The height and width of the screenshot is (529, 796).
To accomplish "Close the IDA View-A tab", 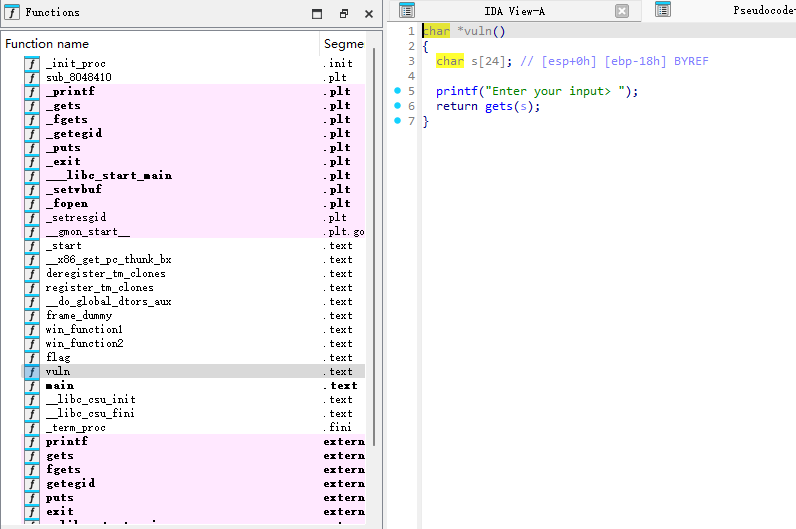I will [x=622, y=11].
